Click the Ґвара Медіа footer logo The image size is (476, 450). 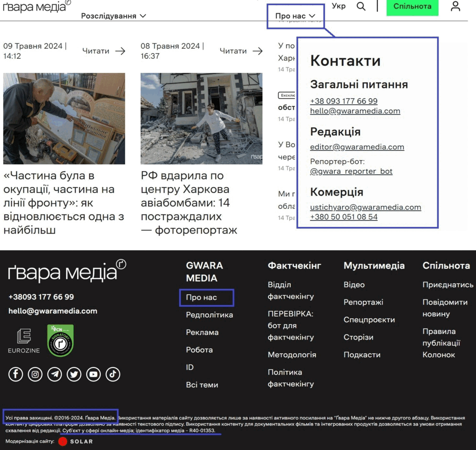(x=67, y=271)
